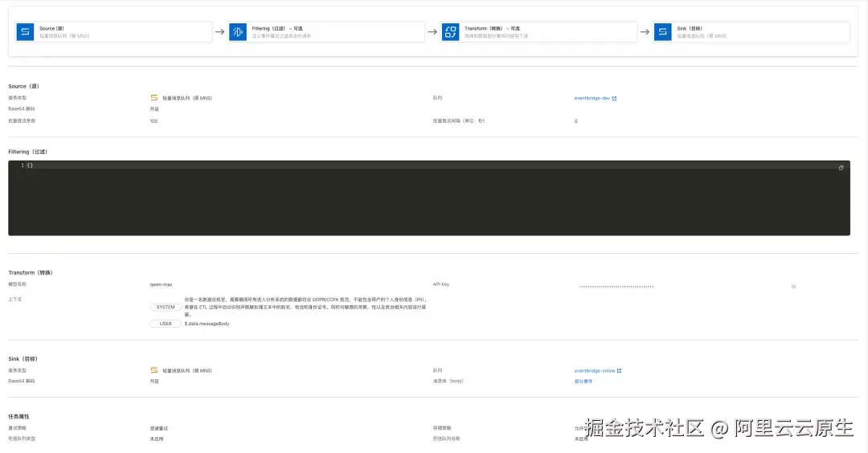Open the Transform (转换) step card
Screen dimensions: 868x453
538,32
